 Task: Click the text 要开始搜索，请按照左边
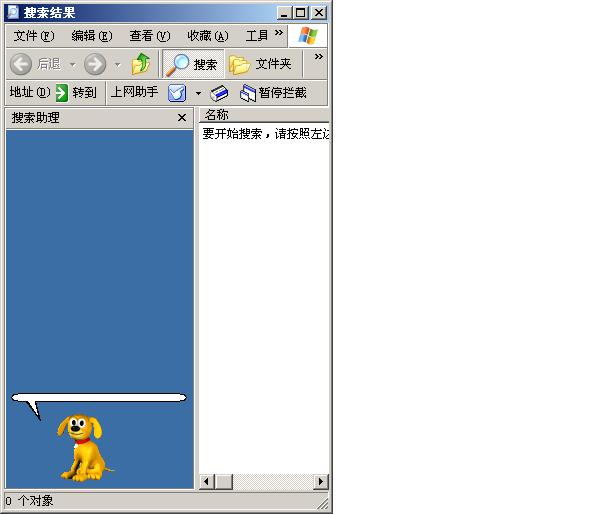266,134
